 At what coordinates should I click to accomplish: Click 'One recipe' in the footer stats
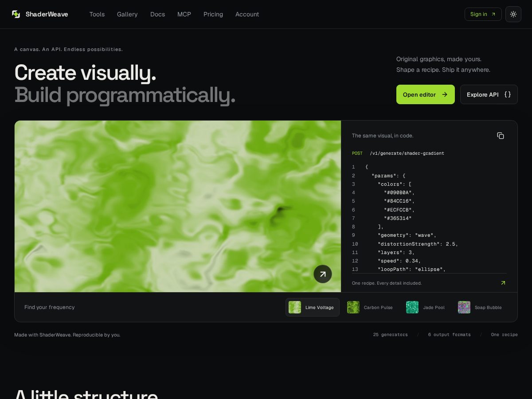point(505,335)
